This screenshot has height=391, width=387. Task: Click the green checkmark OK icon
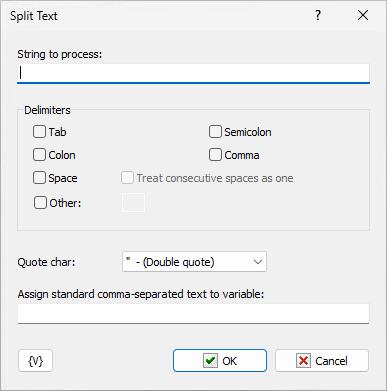click(x=210, y=361)
